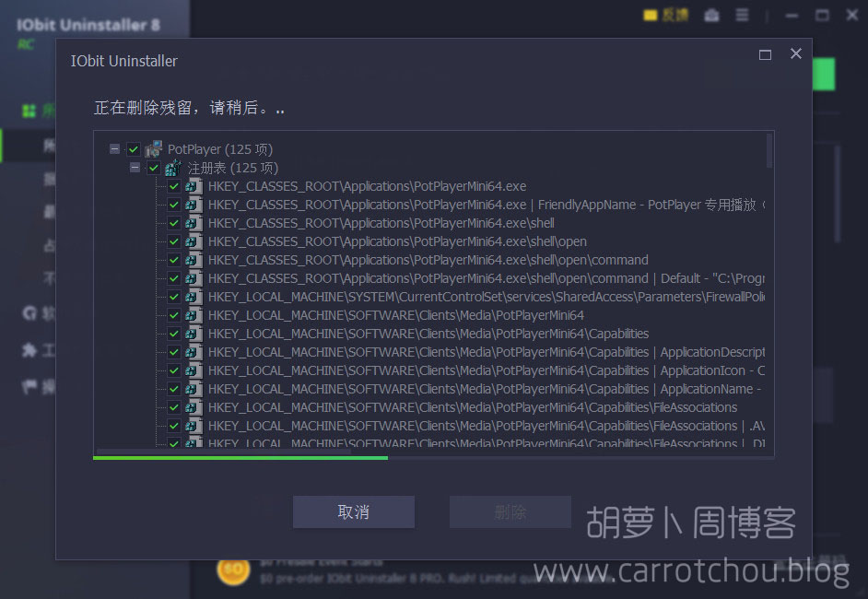Click registry icon for PotPlayerMini64\Capabilities key row
The width and height of the screenshot is (868, 599).
tap(194, 334)
